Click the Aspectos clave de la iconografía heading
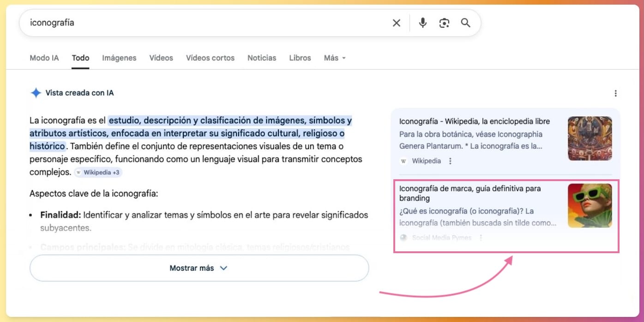The image size is (644, 322). pyautogui.click(x=94, y=194)
